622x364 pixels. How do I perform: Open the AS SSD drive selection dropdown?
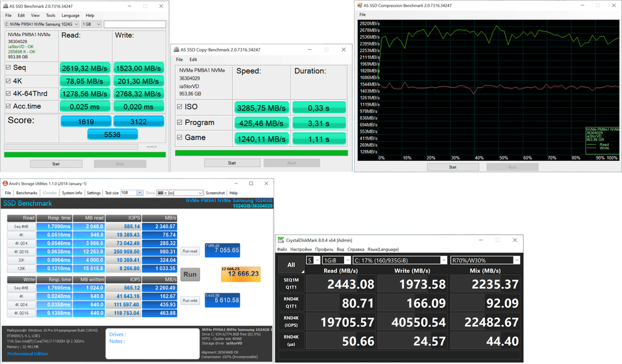click(x=41, y=24)
